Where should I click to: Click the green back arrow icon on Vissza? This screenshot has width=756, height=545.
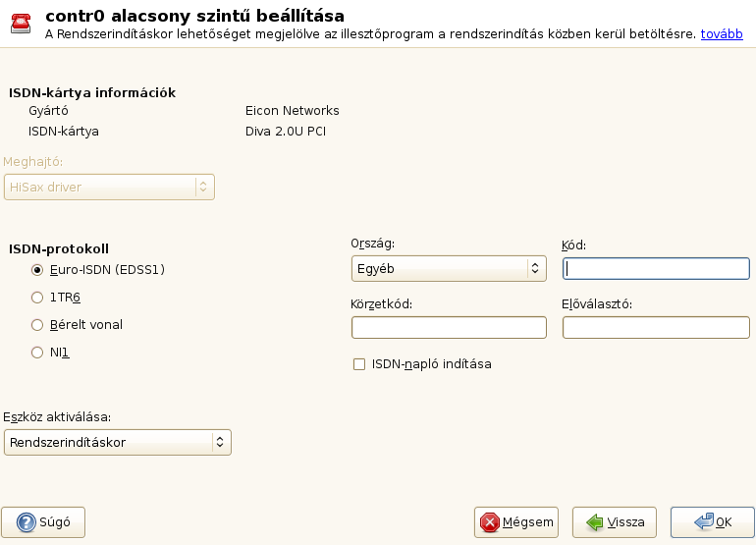[x=593, y=521]
